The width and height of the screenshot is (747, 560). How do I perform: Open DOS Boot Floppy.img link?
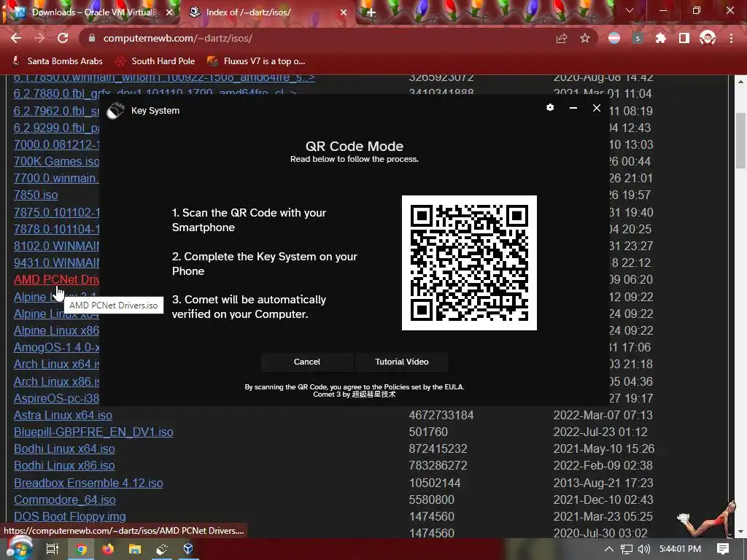coord(69,517)
